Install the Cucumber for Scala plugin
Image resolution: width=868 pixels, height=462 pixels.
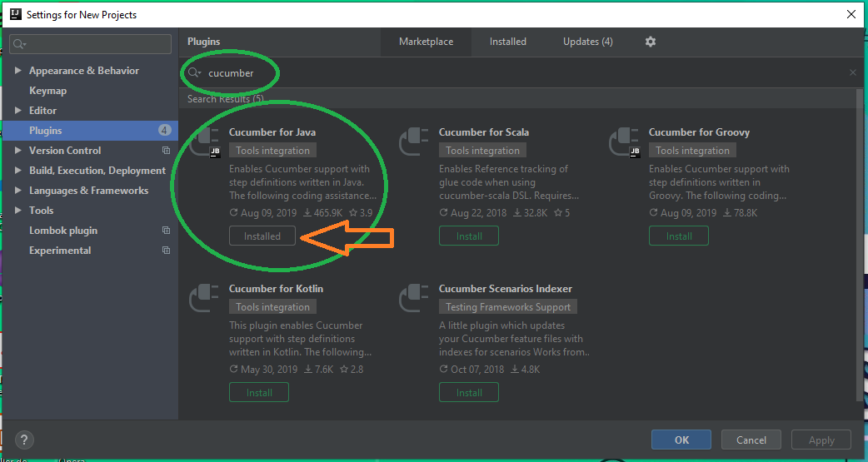click(x=469, y=236)
